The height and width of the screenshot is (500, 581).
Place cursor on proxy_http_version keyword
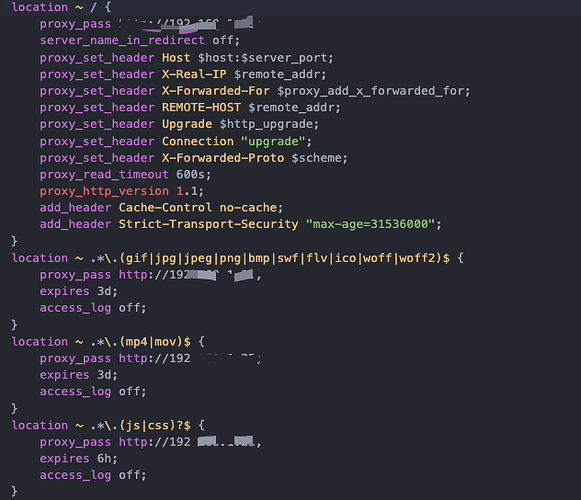104,191
